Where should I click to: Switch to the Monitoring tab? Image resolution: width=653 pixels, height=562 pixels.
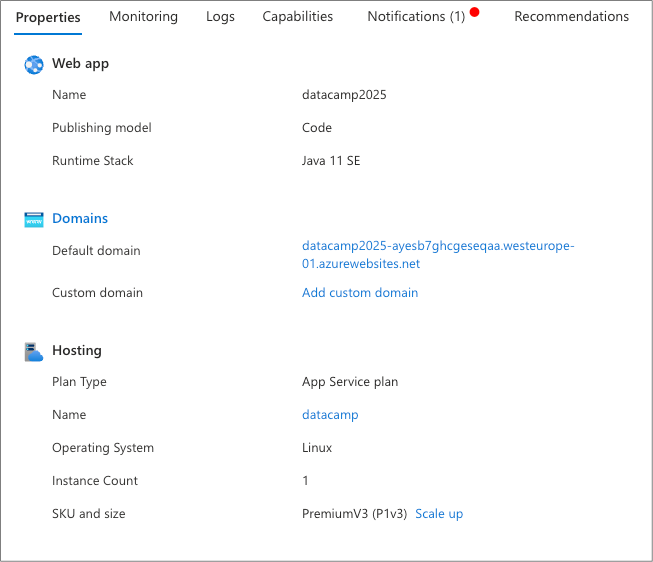143,16
